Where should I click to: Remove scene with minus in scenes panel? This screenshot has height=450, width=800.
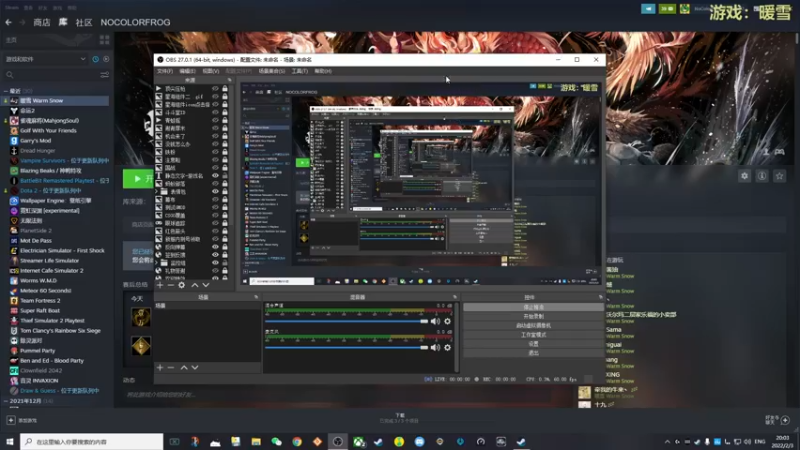click(170, 367)
